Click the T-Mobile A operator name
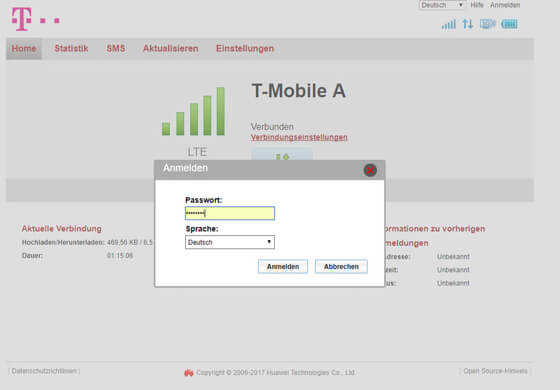This screenshot has height=390, width=560. click(x=299, y=91)
